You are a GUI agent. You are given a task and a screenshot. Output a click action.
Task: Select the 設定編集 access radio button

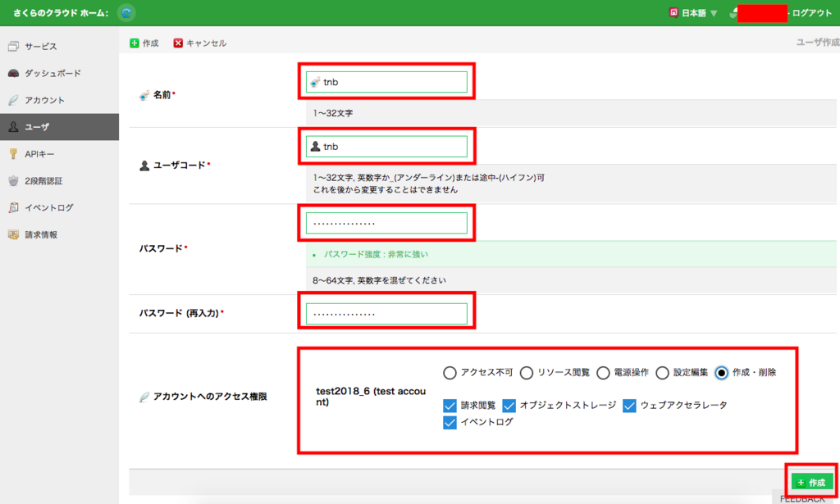(x=663, y=372)
